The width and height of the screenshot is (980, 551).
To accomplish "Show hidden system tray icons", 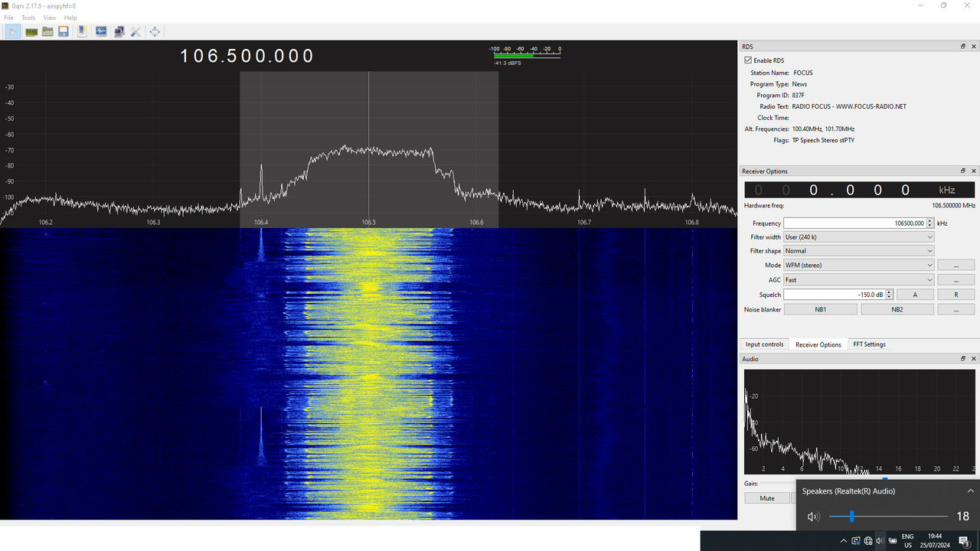I will (843, 541).
